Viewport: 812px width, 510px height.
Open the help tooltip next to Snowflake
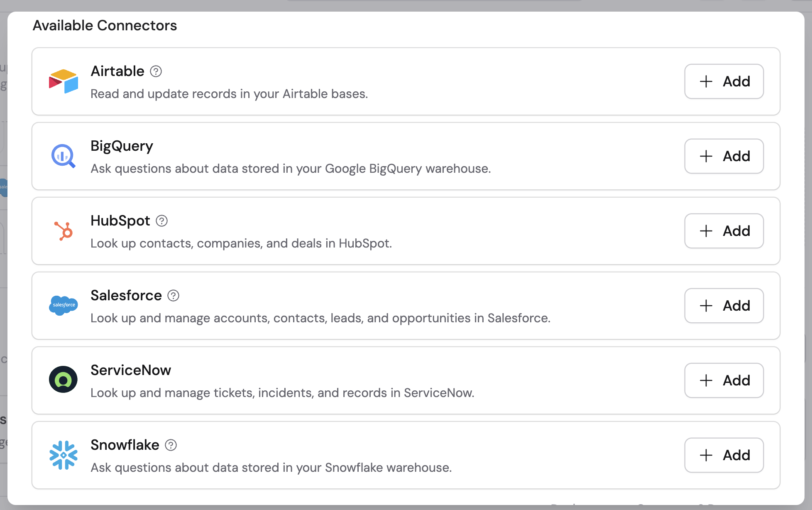point(171,445)
